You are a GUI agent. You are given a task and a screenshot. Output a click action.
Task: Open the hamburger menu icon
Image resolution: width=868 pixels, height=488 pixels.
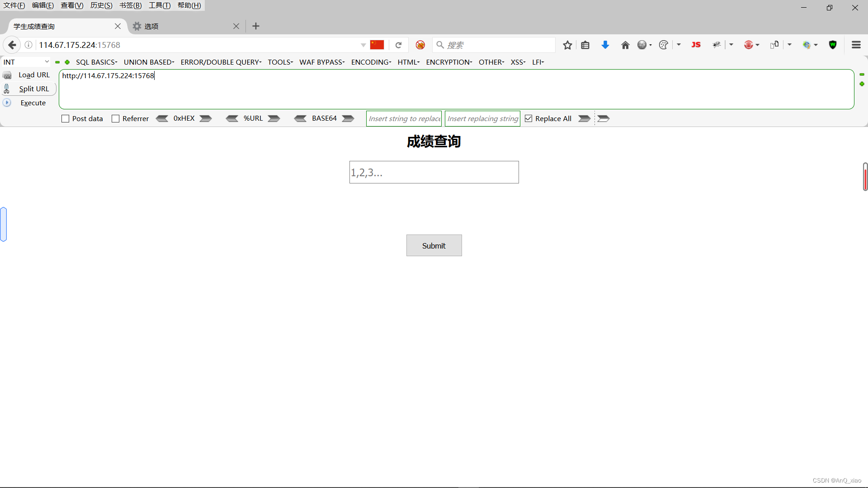pyautogui.click(x=856, y=45)
